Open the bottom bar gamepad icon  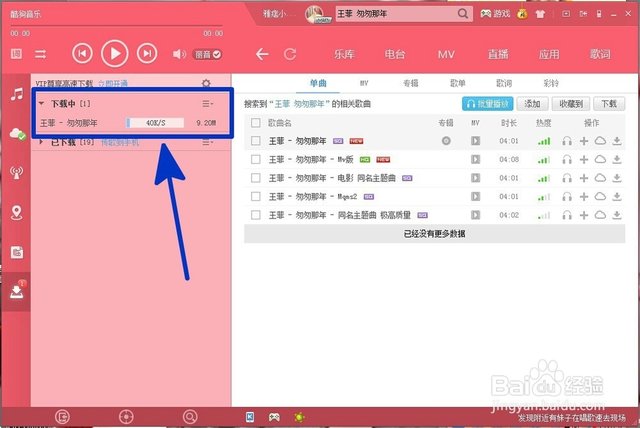pyautogui.click(x=274, y=417)
